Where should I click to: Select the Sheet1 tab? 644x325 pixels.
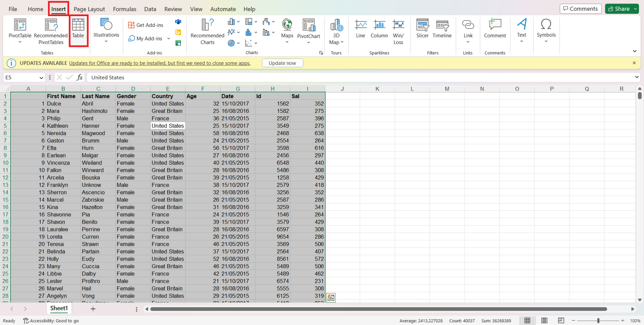(59, 308)
